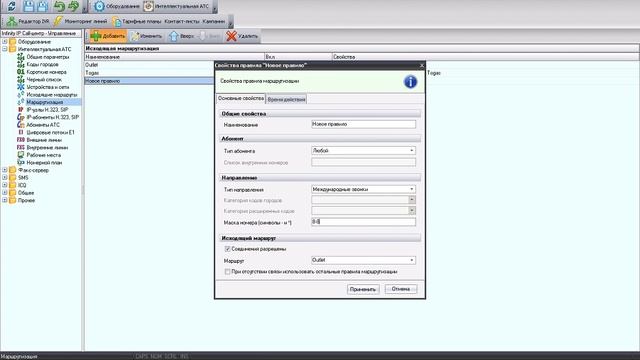Select Исходящие маршруты icon in tree
This screenshot has width=640, height=360.
(21, 95)
